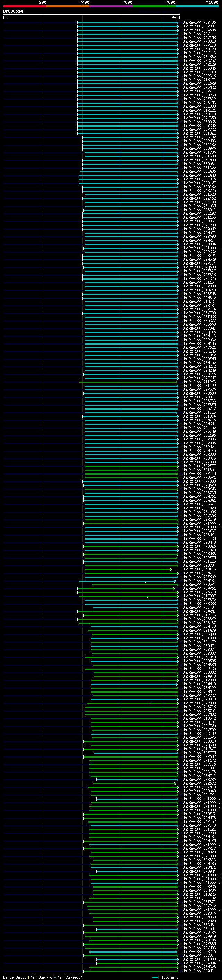The height and width of the screenshot is (980, 222).
Task: Click the UniRef100_A9NR69 label
Action: coord(199,95)
